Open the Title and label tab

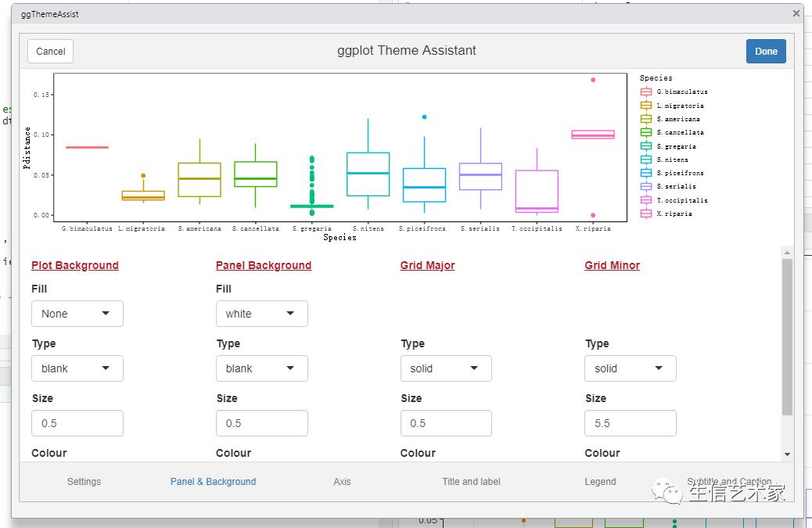click(x=471, y=482)
